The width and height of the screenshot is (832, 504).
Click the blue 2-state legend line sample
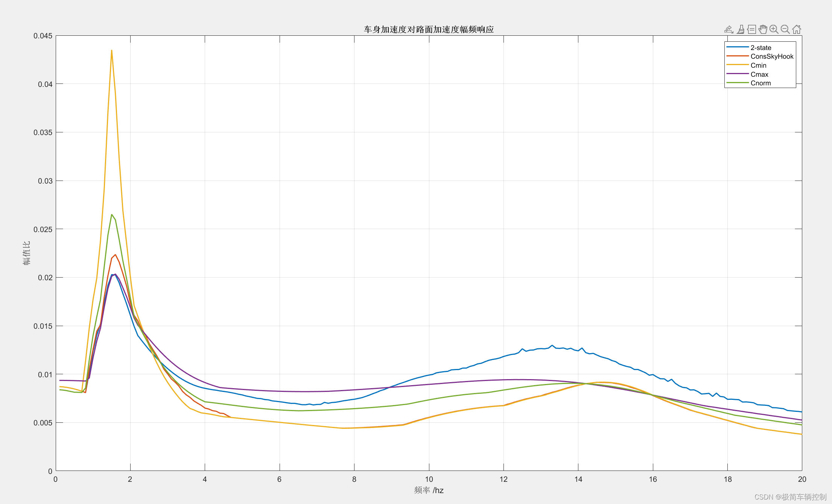737,47
